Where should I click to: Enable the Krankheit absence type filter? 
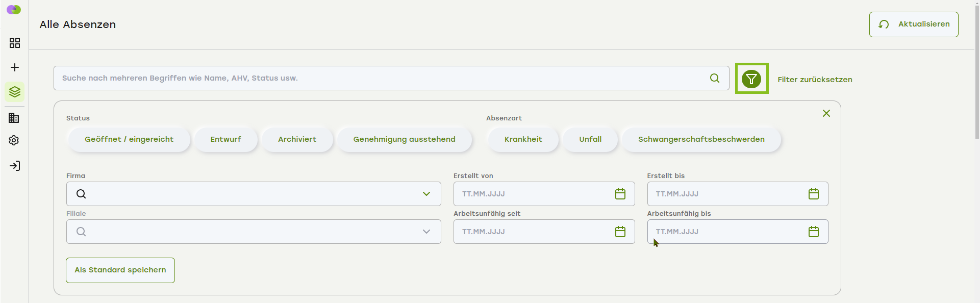click(x=523, y=139)
